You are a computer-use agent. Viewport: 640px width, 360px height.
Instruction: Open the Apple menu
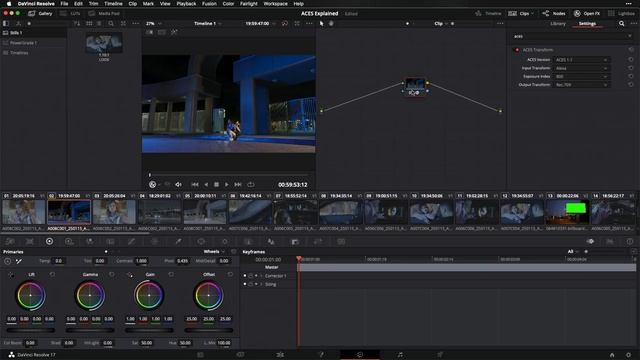(x=9, y=4)
